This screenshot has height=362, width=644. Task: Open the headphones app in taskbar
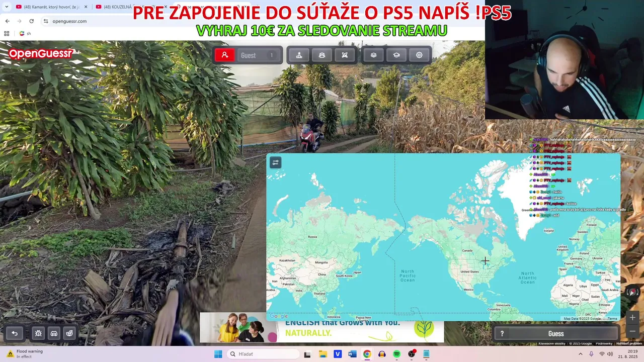[382, 354]
